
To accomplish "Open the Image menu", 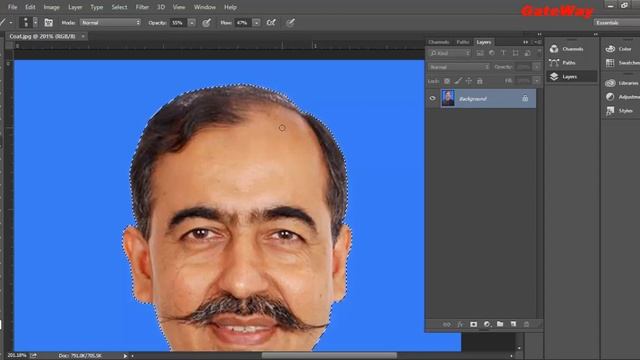I will pos(51,7).
